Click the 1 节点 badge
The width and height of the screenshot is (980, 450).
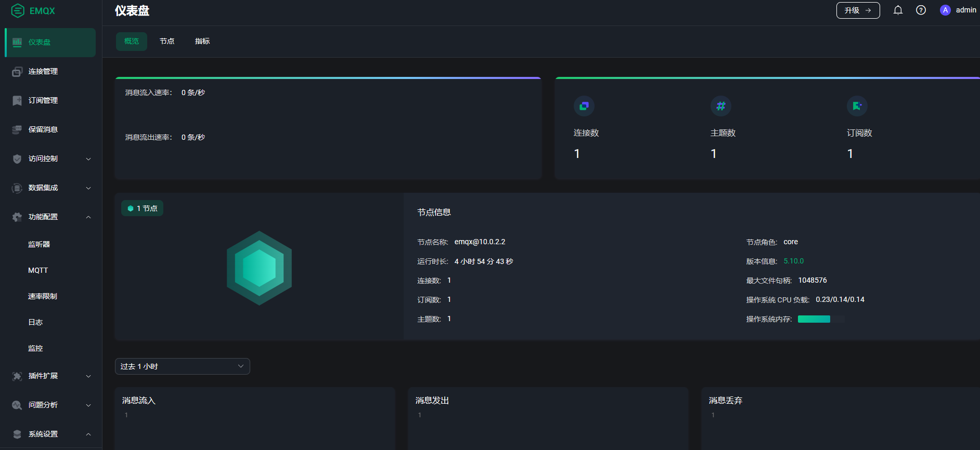click(x=142, y=208)
